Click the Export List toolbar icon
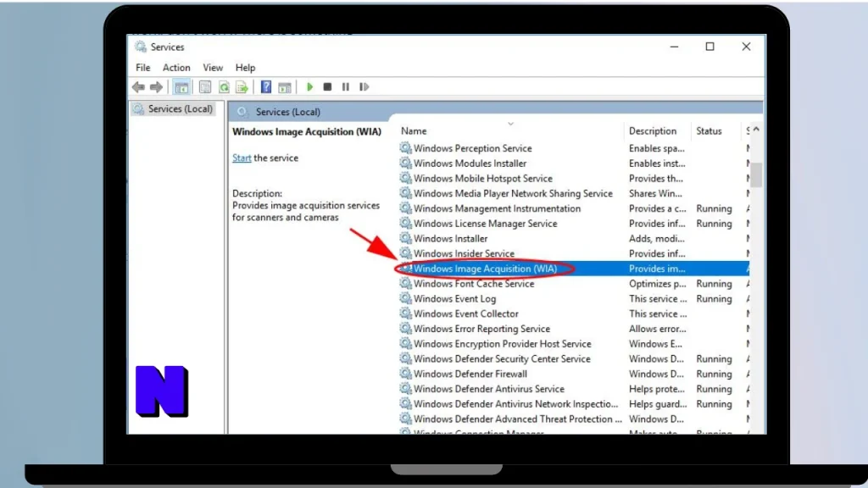The image size is (868, 488). pos(242,87)
